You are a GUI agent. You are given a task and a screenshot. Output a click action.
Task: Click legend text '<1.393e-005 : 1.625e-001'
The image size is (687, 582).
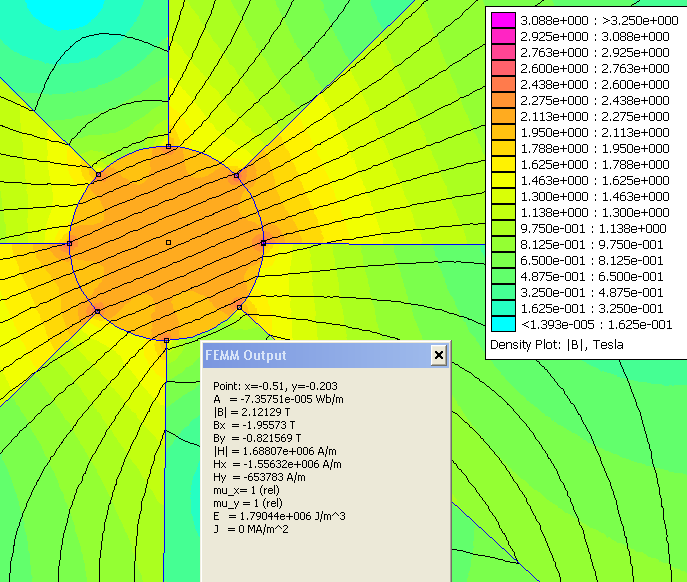coord(596,325)
